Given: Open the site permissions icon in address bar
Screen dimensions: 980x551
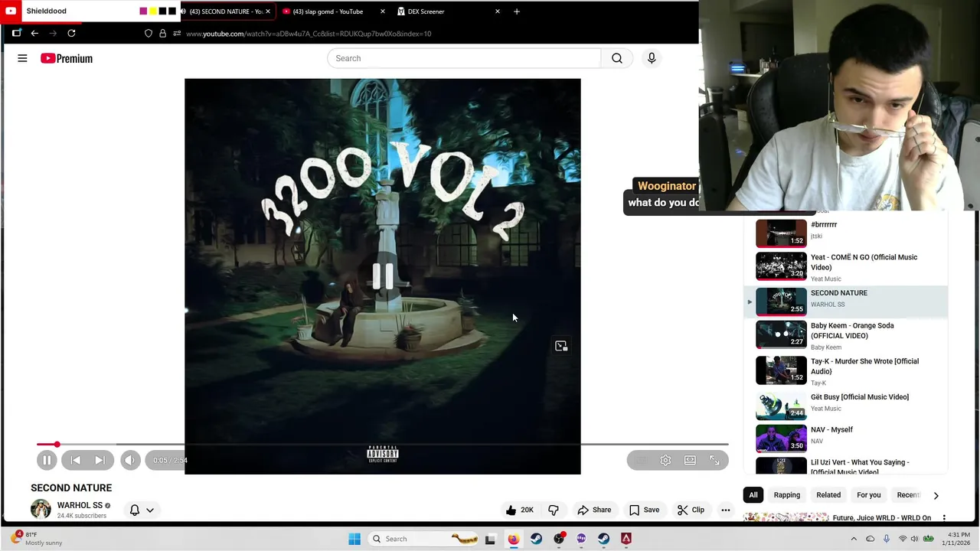Looking at the screenshot, I should click(177, 33).
